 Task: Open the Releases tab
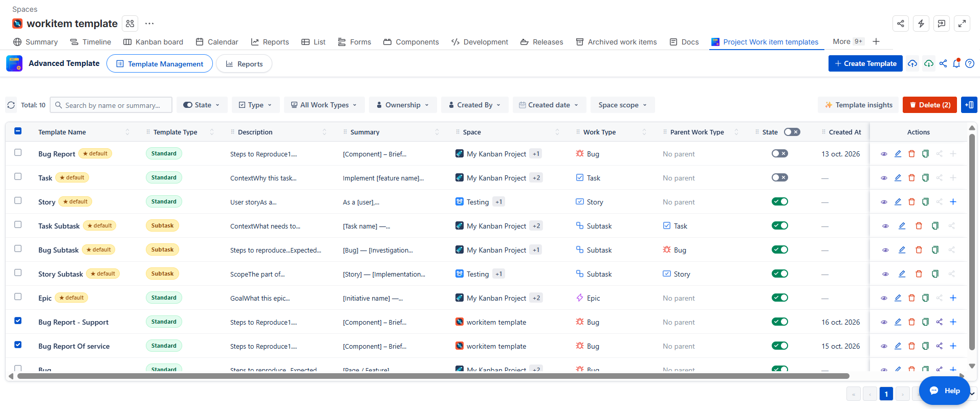click(541, 42)
